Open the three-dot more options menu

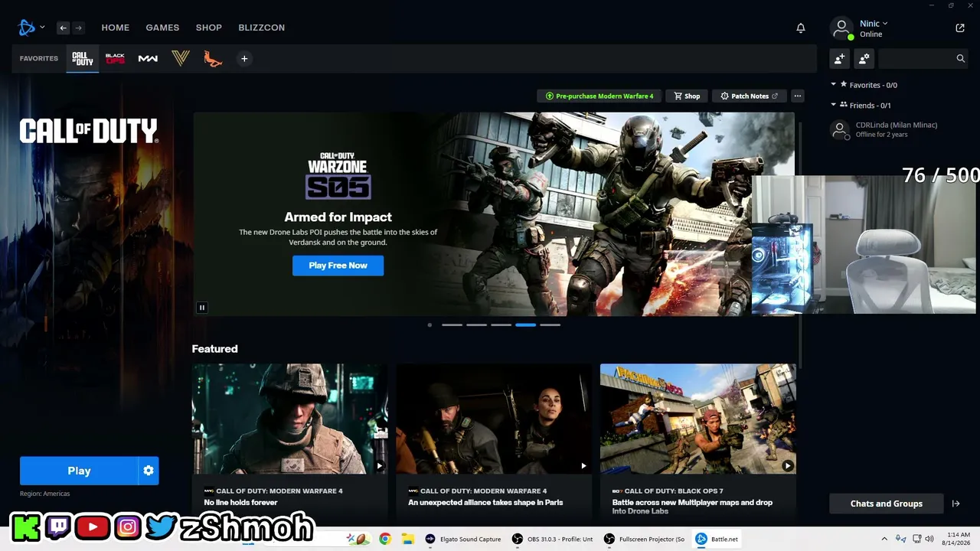pyautogui.click(x=798, y=96)
